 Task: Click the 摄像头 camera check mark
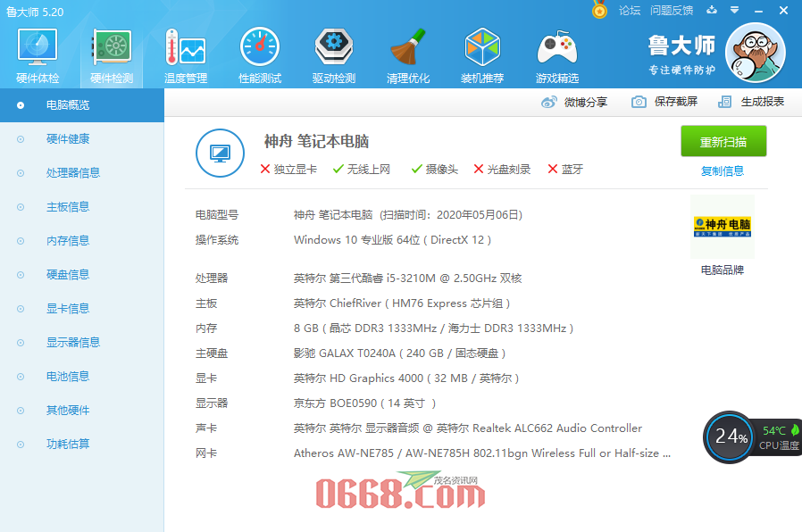coord(433,169)
